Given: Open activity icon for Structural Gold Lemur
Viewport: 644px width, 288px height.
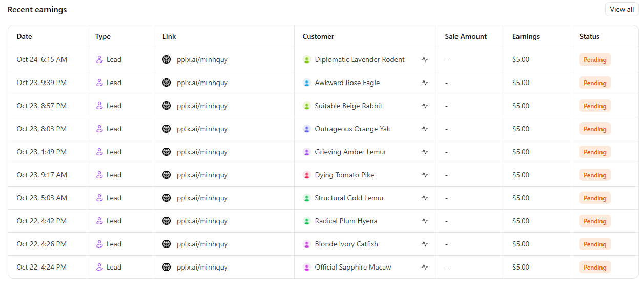Looking at the screenshot, I should pyautogui.click(x=425, y=198).
